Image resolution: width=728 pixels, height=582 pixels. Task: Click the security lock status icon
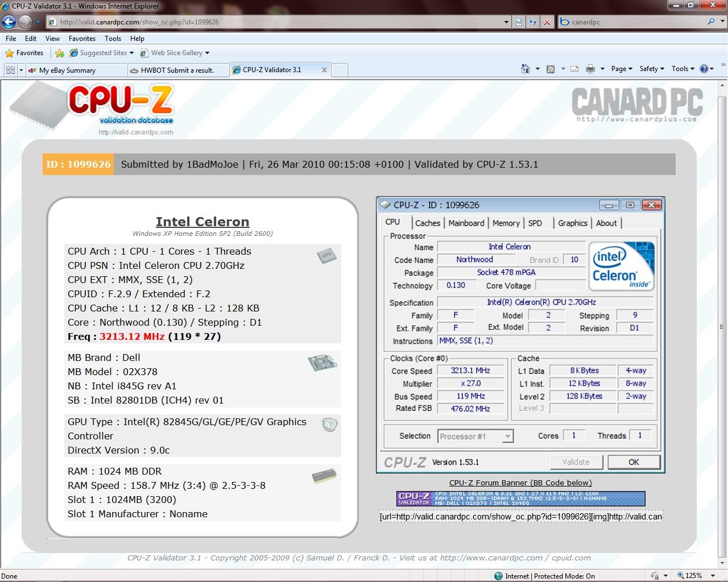tap(655, 576)
